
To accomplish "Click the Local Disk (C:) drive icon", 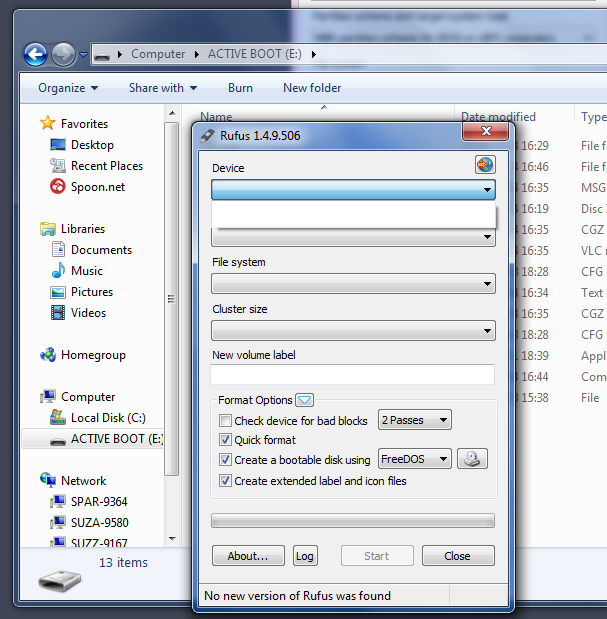I will [58, 417].
